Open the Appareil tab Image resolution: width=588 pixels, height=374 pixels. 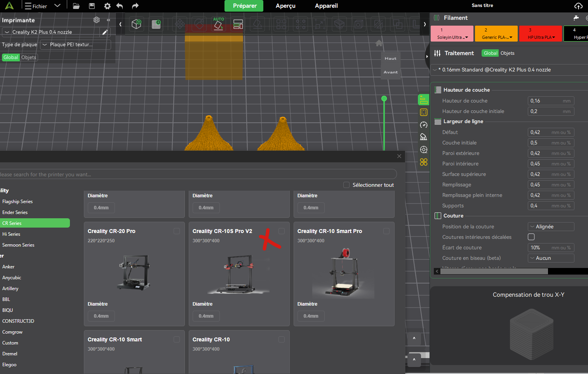tap(326, 6)
